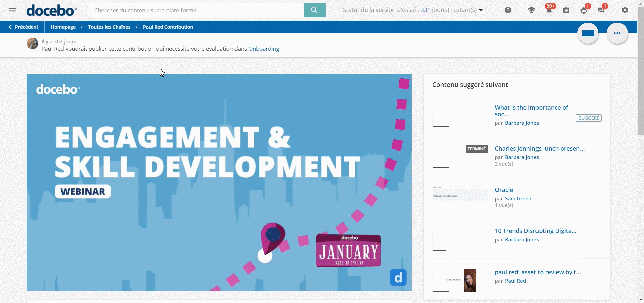Click the magnifier search button
This screenshot has width=644, height=303.
pos(314,10)
